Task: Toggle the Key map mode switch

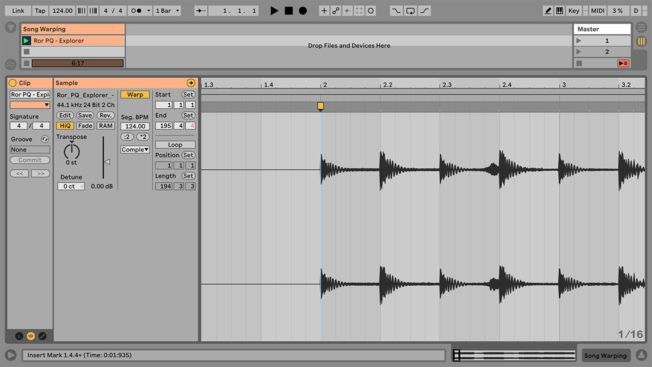Action: (574, 11)
